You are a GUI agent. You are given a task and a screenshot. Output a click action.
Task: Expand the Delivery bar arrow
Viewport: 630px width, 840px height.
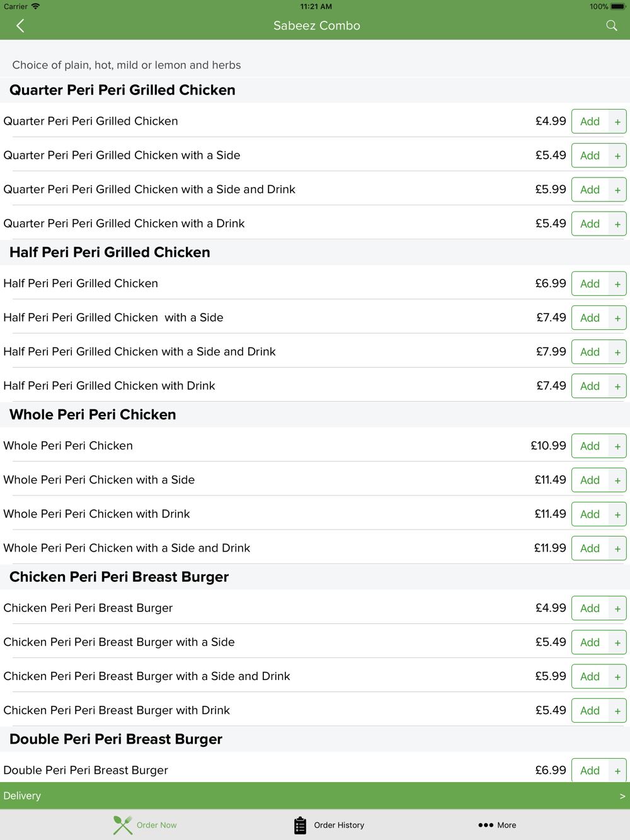(622, 796)
